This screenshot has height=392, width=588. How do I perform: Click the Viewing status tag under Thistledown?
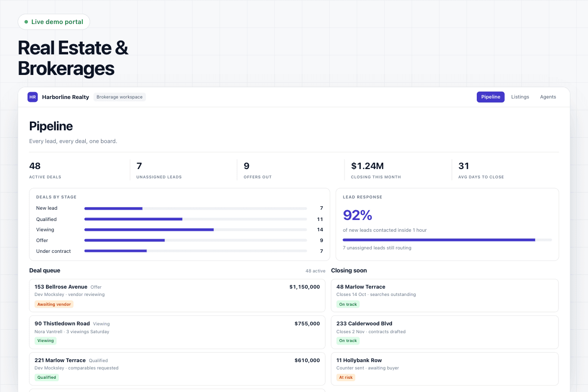[46, 341]
